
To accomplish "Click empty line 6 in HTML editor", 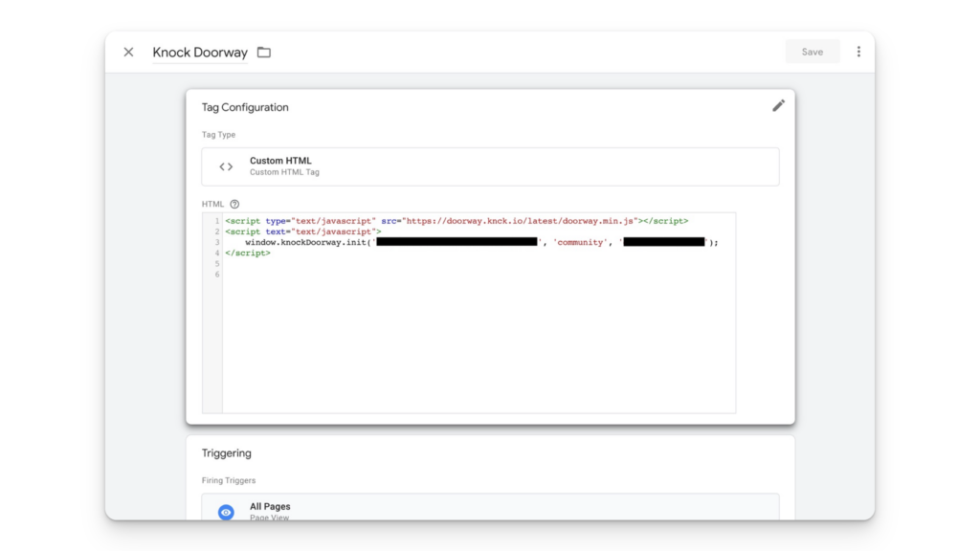I will pyautogui.click(x=479, y=275).
